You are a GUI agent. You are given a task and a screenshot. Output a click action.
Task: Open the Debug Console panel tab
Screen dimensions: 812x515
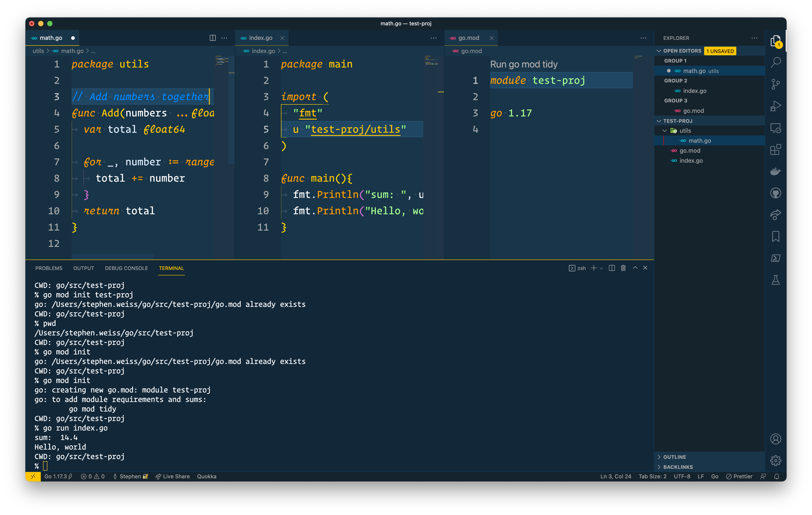126,268
